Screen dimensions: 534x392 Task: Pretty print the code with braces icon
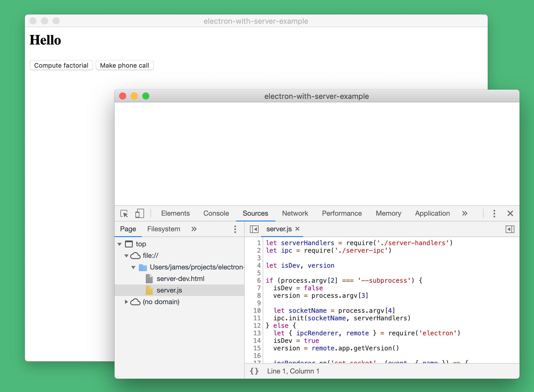point(254,371)
